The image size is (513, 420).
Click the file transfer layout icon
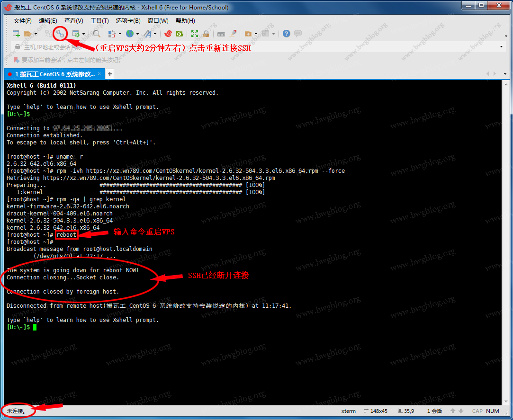(112, 33)
